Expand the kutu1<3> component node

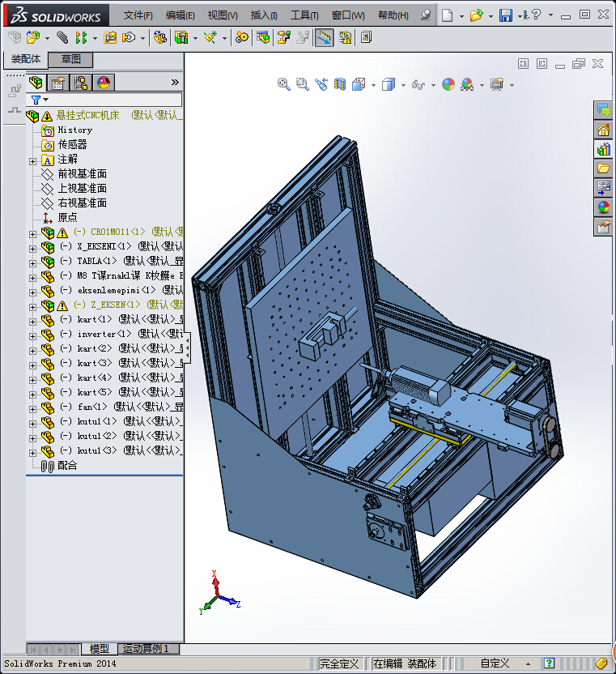[32, 453]
